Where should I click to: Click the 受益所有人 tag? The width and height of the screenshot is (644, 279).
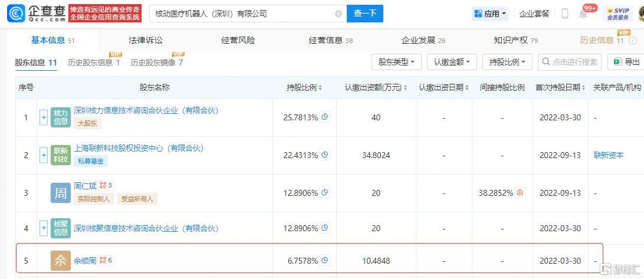pyautogui.click(x=137, y=198)
